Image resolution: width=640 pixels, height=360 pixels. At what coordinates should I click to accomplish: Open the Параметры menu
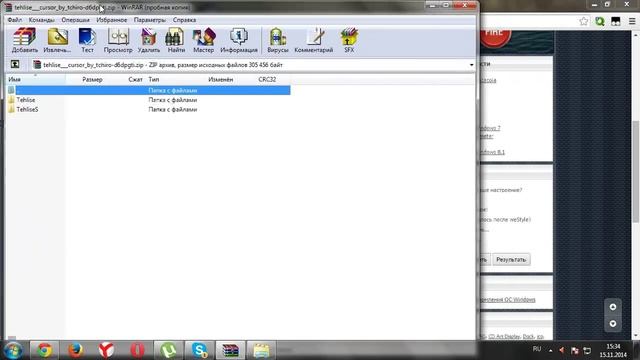pos(150,20)
